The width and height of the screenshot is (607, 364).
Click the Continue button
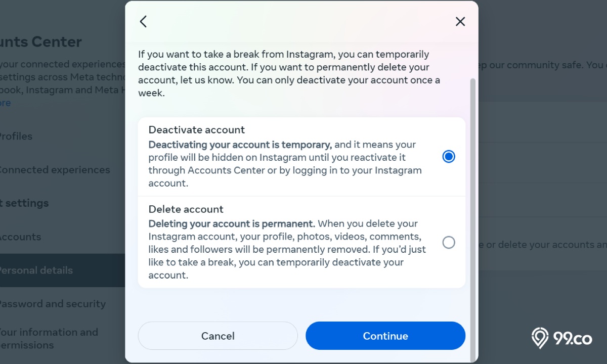click(385, 336)
